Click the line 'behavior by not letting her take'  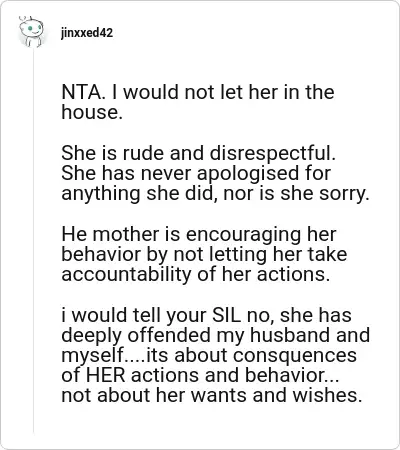pos(204,255)
